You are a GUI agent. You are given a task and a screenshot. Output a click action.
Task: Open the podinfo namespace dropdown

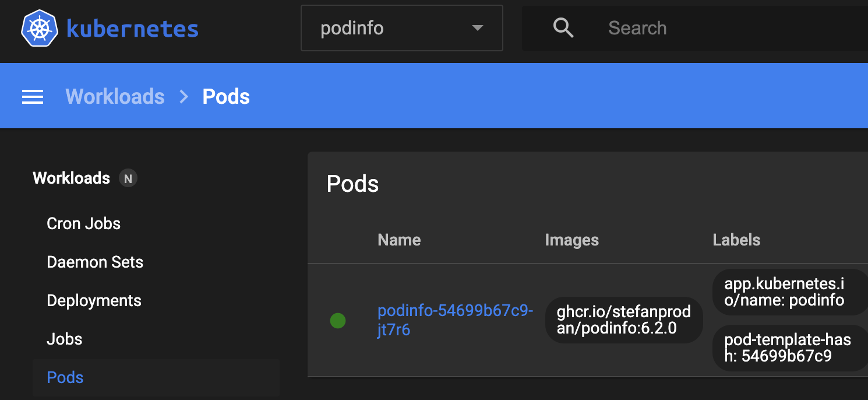pyautogui.click(x=401, y=27)
